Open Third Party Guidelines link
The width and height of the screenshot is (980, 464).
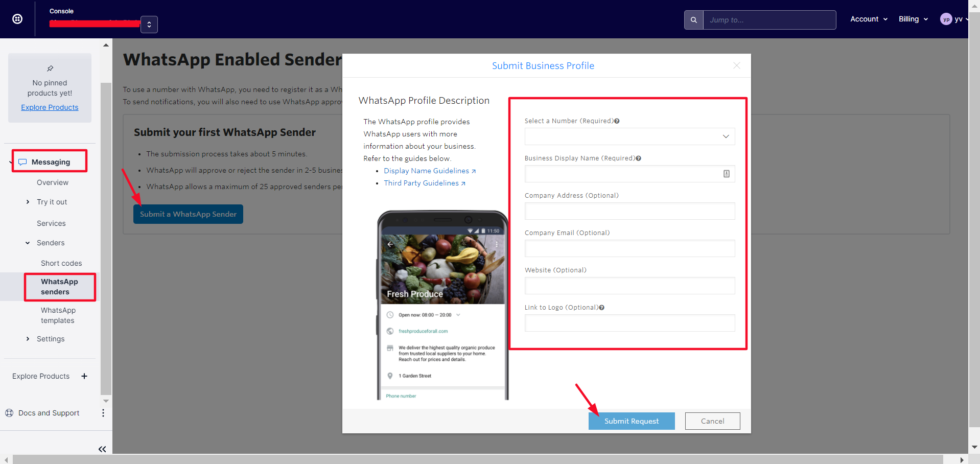pyautogui.click(x=425, y=183)
